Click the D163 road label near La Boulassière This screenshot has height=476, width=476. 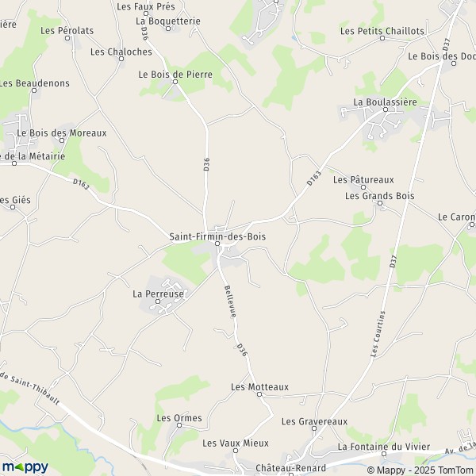[314, 178]
